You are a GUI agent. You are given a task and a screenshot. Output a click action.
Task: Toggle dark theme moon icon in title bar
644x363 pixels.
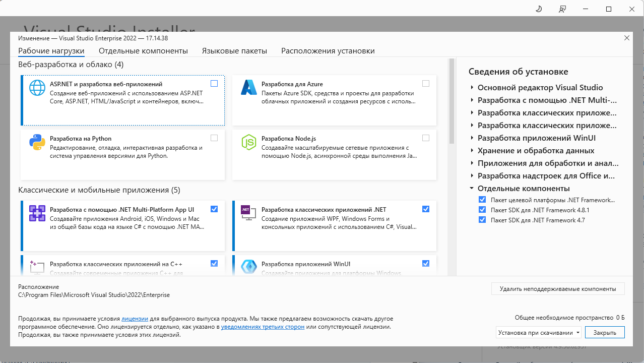(539, 9)
